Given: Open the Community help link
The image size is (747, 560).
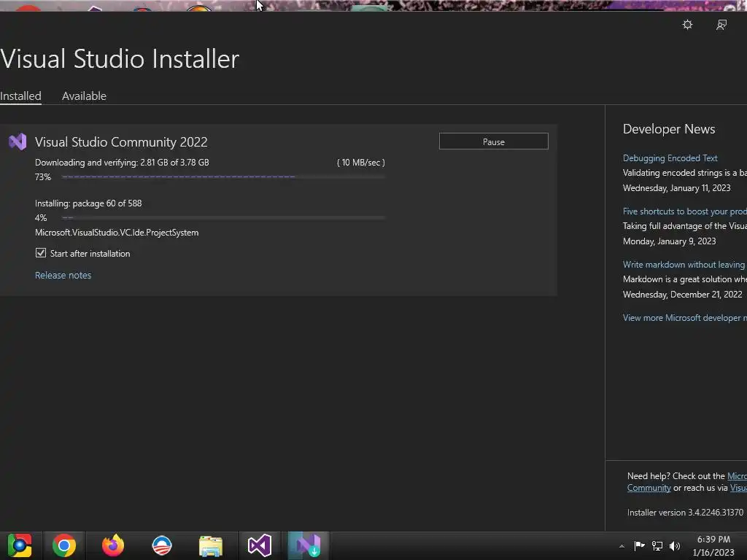Looking at the screenshot, I should 649,488.
